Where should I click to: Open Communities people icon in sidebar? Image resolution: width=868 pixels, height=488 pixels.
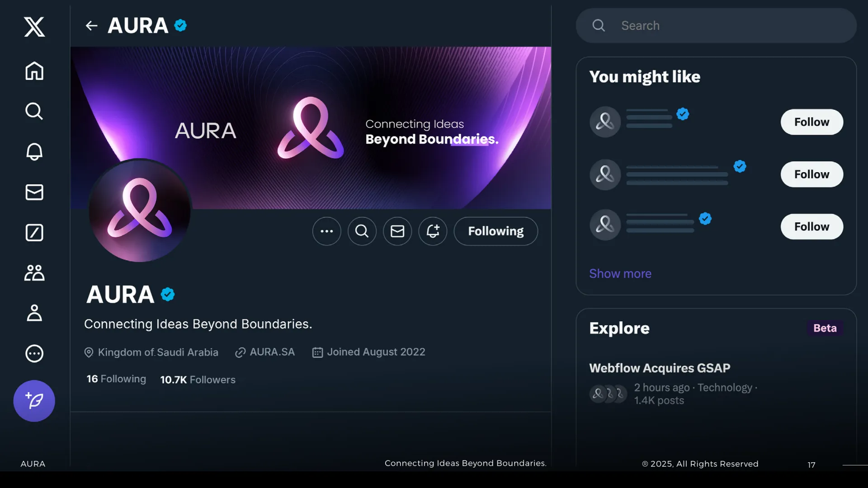(x=34, y=273)
